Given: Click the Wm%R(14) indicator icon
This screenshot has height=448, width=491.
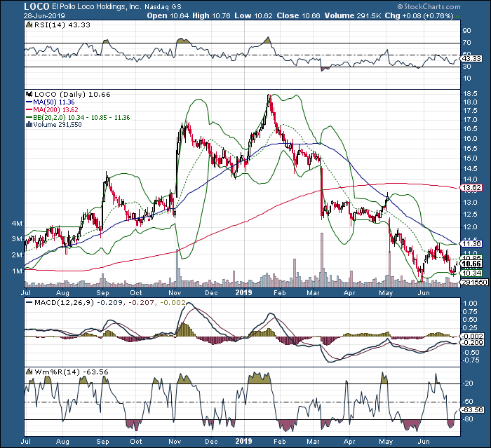Looking at the screenshot, I should 29,372.
